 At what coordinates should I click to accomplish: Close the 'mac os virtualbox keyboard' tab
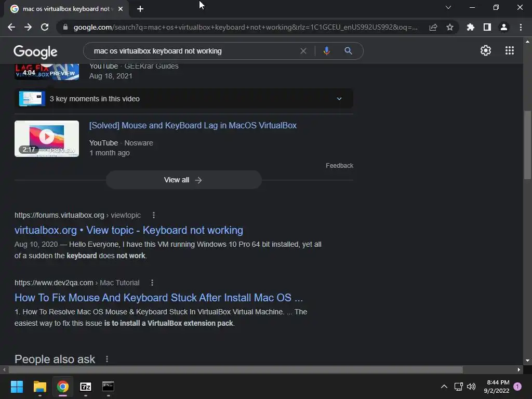(121, 9)
